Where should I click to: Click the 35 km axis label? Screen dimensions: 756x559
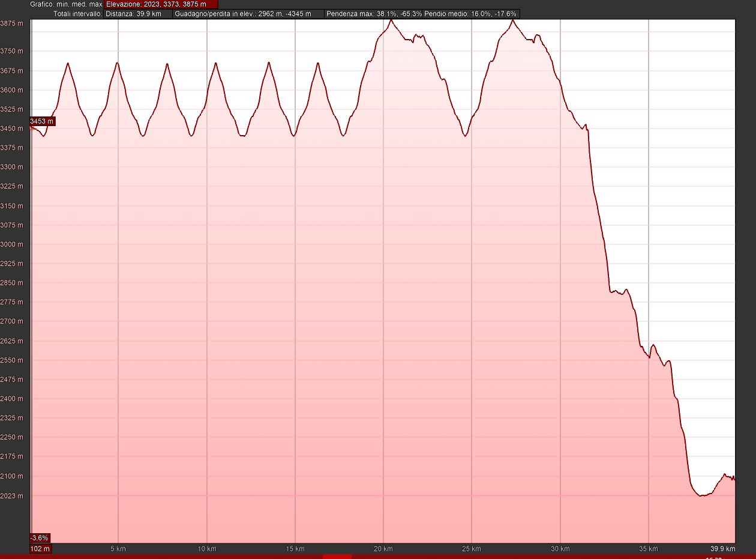648,549
